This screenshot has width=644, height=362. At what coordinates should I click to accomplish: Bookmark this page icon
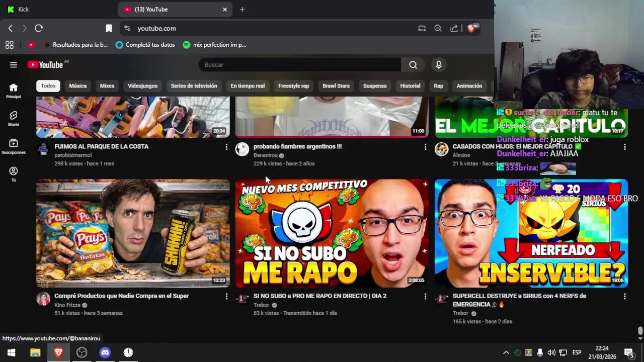click(109, 28)
